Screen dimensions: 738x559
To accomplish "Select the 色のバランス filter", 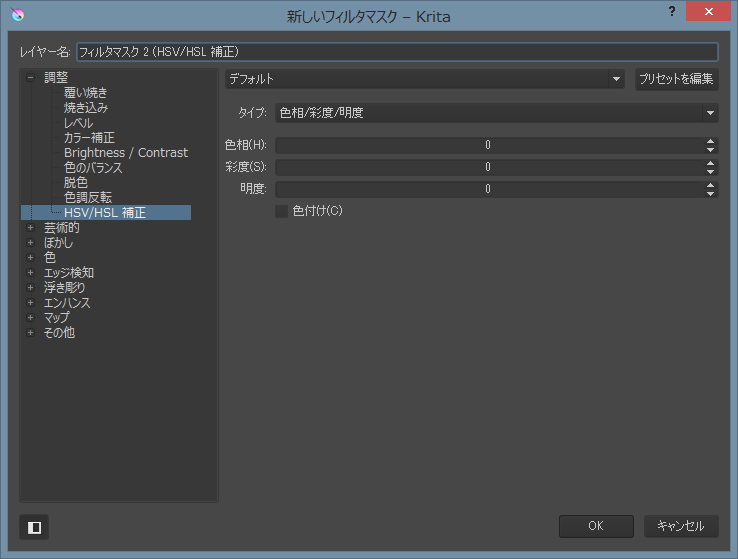I will (93, 168).
